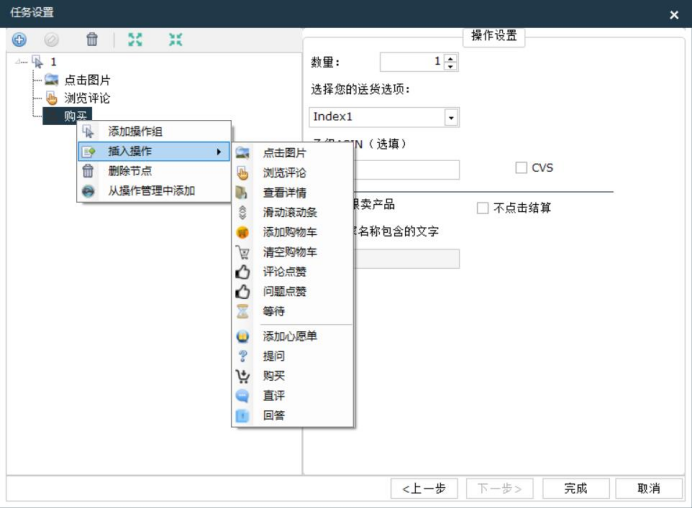692x509 pixels.
Task: Choose 添加心愿单 in the submenu
Action: [x=289, y=336]
